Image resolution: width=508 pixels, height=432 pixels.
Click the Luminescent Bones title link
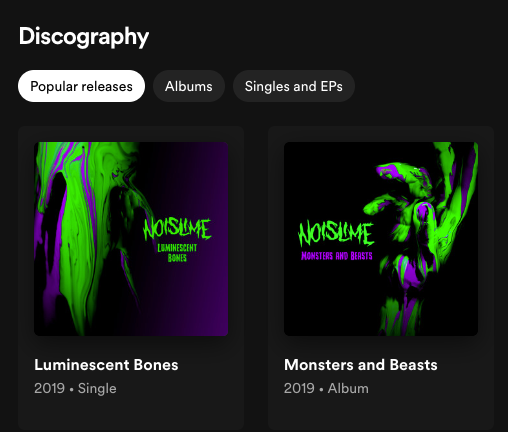pyautogui.click(x=106, y=365)
